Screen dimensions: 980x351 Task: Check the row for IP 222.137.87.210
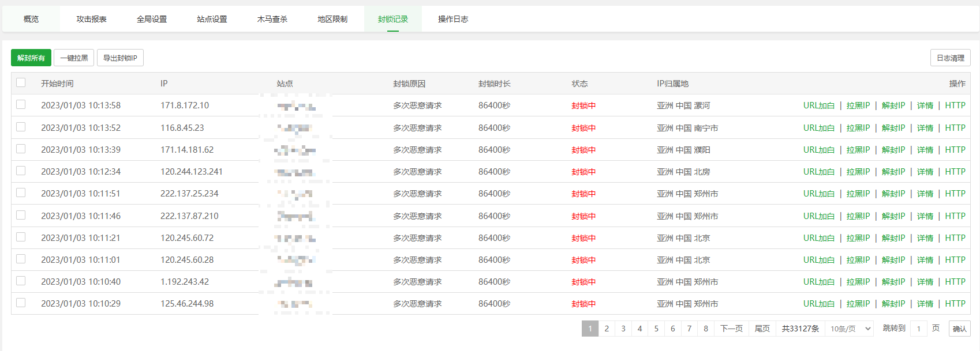(21, 215)
